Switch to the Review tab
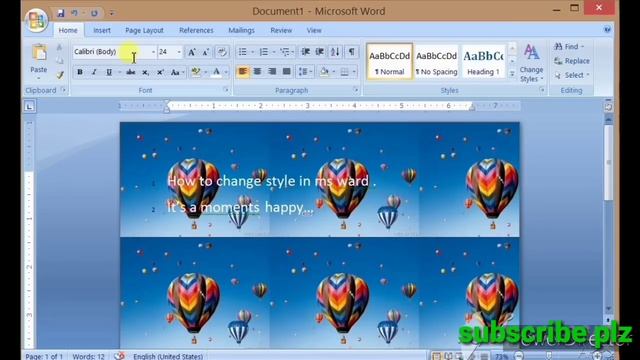The height and width of the screenshot is (360, 640). click(281, 30)
